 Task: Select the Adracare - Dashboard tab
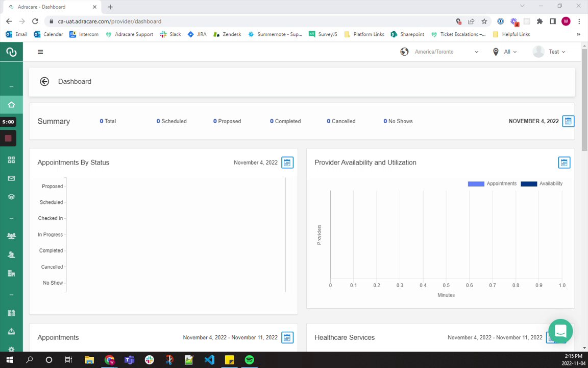[x=51, y=7]
